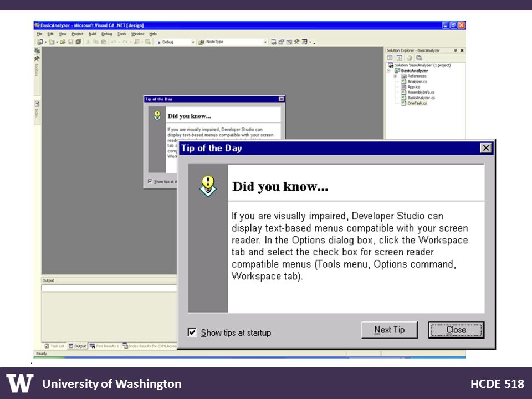Screen dimensions: 532x399
Task: Click the Properties icon in Solution Explorer toolbar
Action: (x=419, y=58)
